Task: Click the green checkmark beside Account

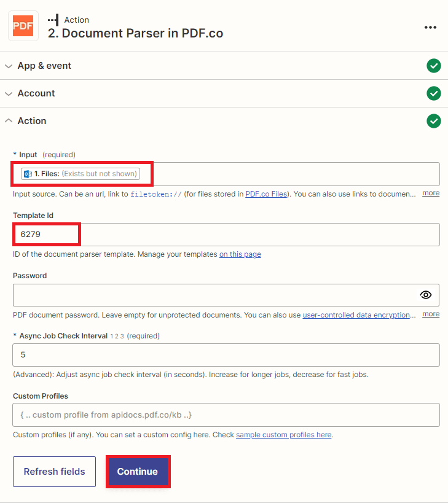Action: 434,93
